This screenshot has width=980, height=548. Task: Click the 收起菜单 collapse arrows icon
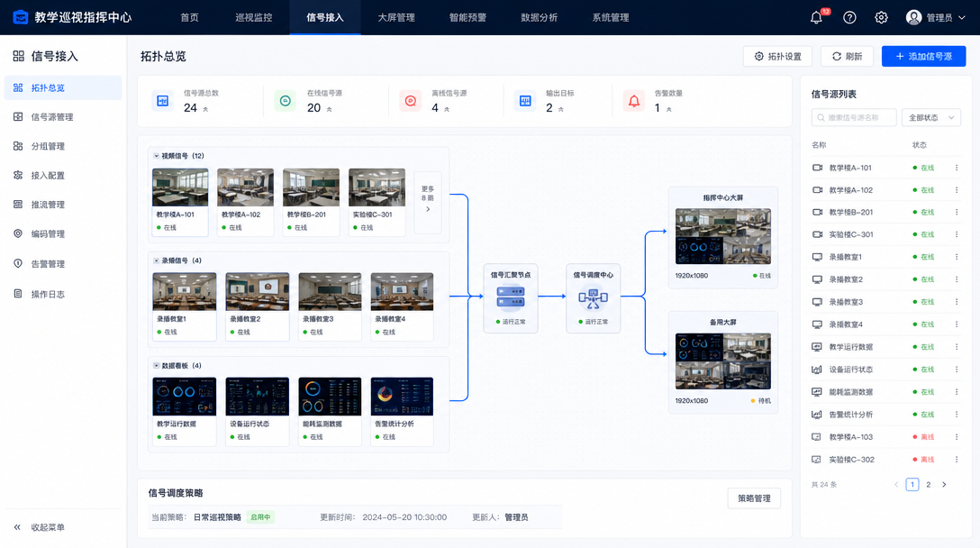pyautogui.click(x=17, y=527)
